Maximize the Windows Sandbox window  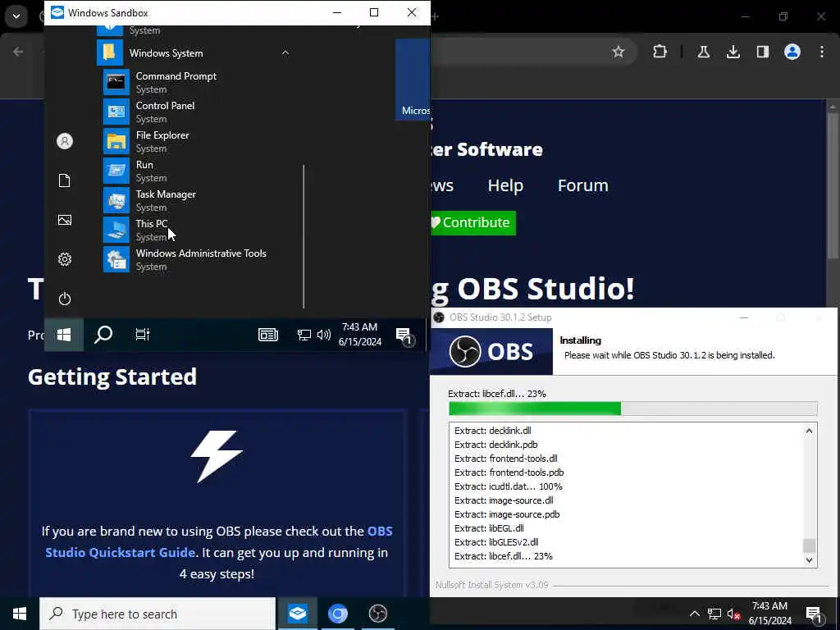[x=374, y=12]
